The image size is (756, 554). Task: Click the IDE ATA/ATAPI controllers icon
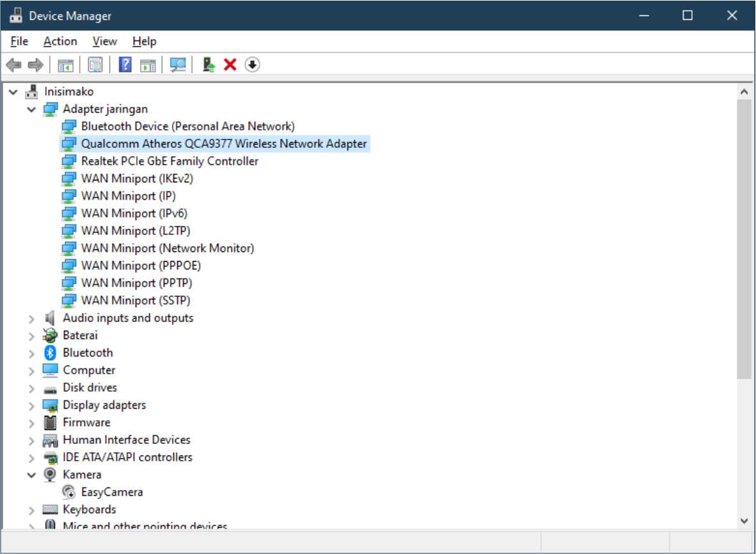coord(50,457)
